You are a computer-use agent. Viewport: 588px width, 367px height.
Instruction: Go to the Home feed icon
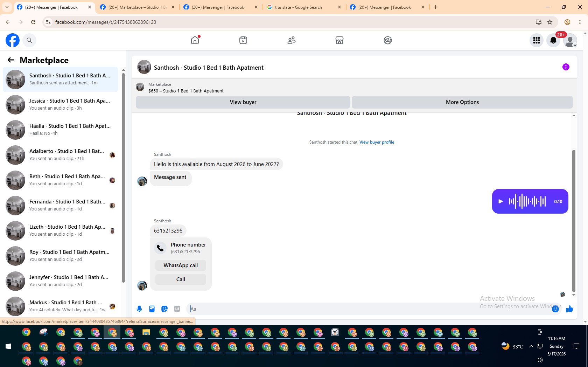pyautogui.click(x=195, y=40)
